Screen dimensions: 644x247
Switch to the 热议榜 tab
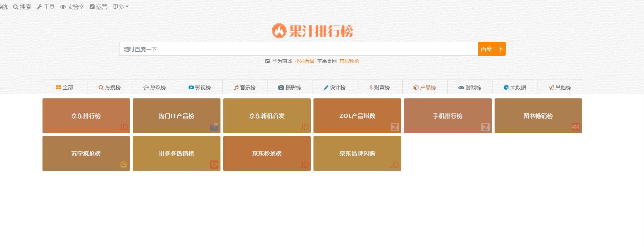click(x=155, y=87)
